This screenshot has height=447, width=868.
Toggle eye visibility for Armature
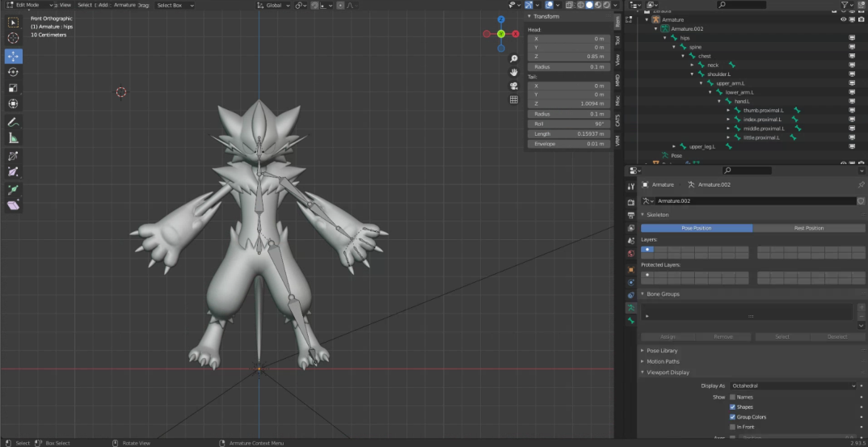click(844, 19)
